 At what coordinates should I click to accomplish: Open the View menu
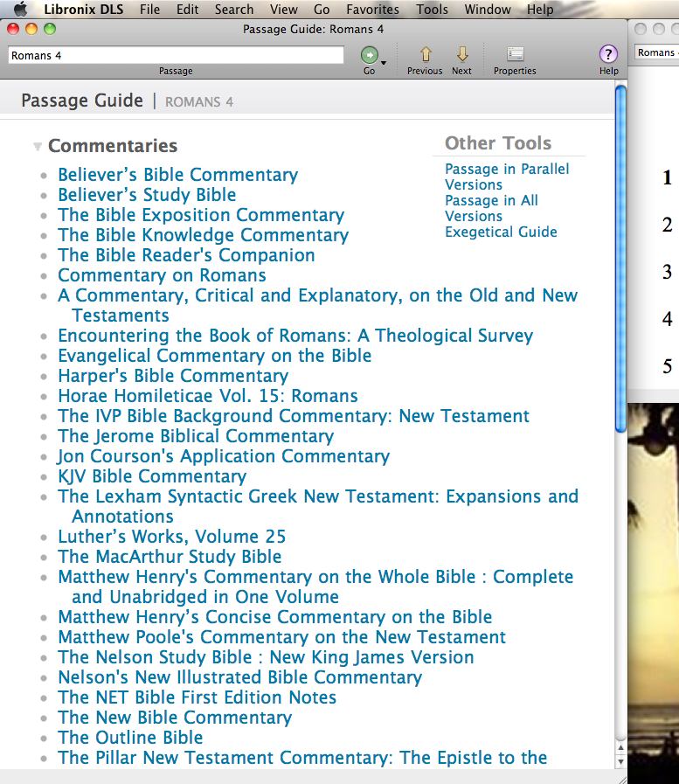pyautogui.click(x=284, y=9)
